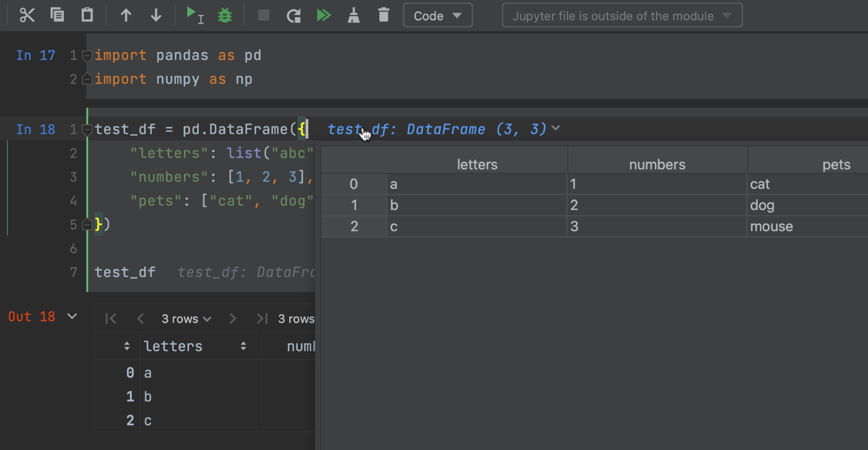Click the Paste cell clipboard icon
The image size is (868, 450).
(x=87, y=15)
